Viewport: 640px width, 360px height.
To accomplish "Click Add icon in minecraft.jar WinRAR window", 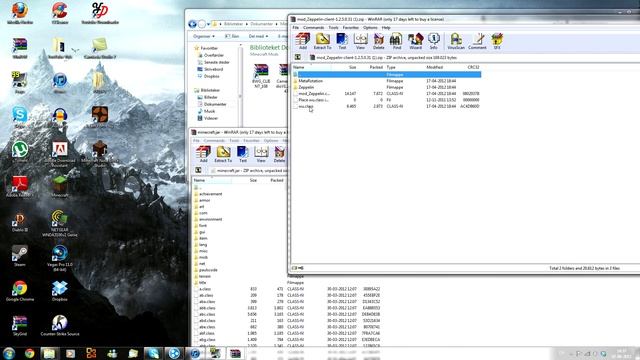I will point(203,154).
